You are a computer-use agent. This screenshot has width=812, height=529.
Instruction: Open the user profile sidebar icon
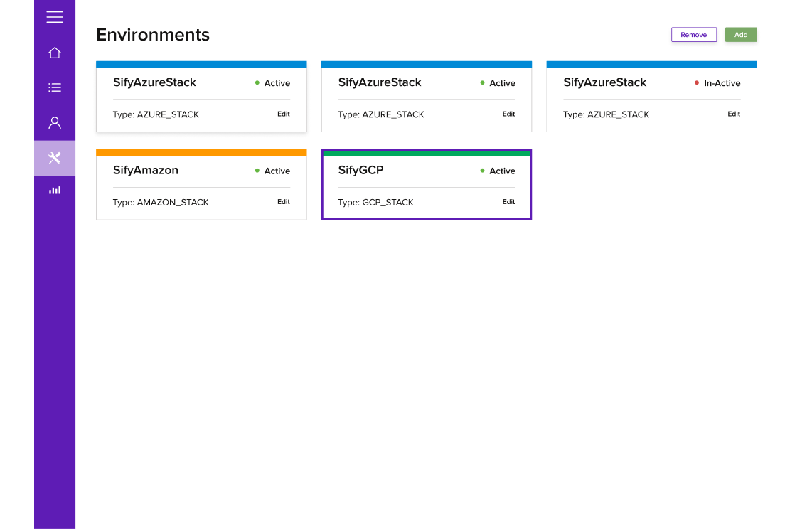point(54,122)
